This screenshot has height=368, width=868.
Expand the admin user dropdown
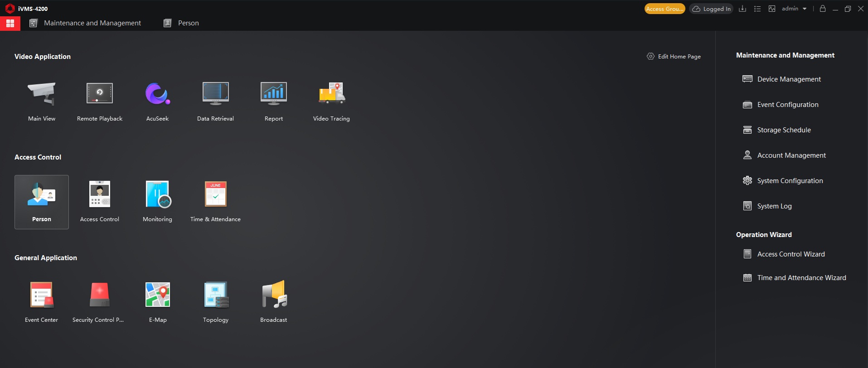(x=794, y=9)
